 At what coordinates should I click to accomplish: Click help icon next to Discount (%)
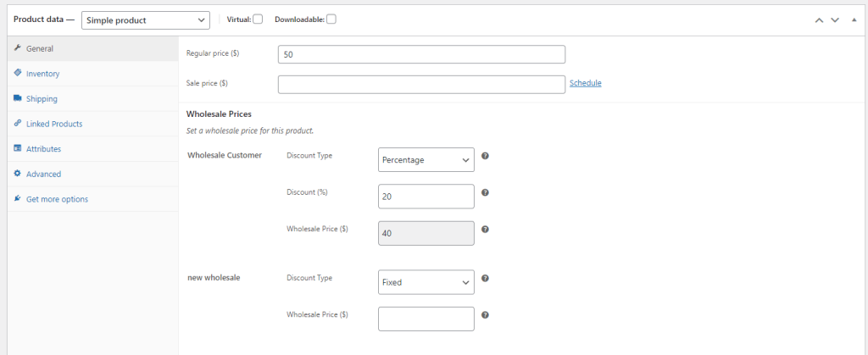coord(485,193)
